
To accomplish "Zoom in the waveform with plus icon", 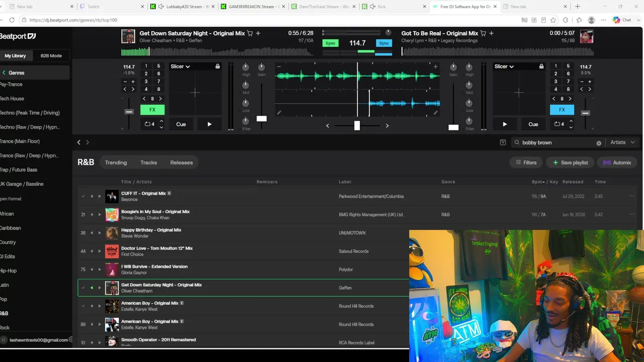I will point(436,66).
